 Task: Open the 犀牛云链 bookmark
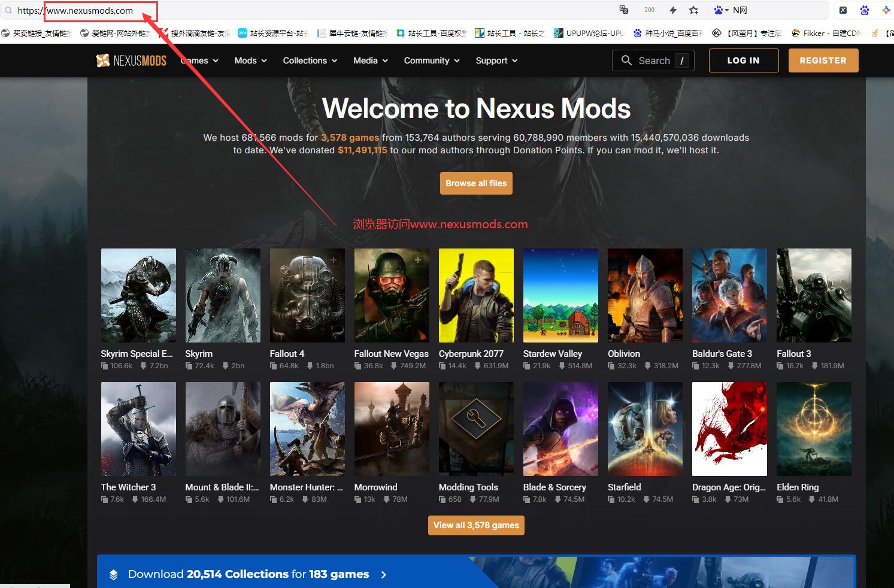[x=352, y=34]
